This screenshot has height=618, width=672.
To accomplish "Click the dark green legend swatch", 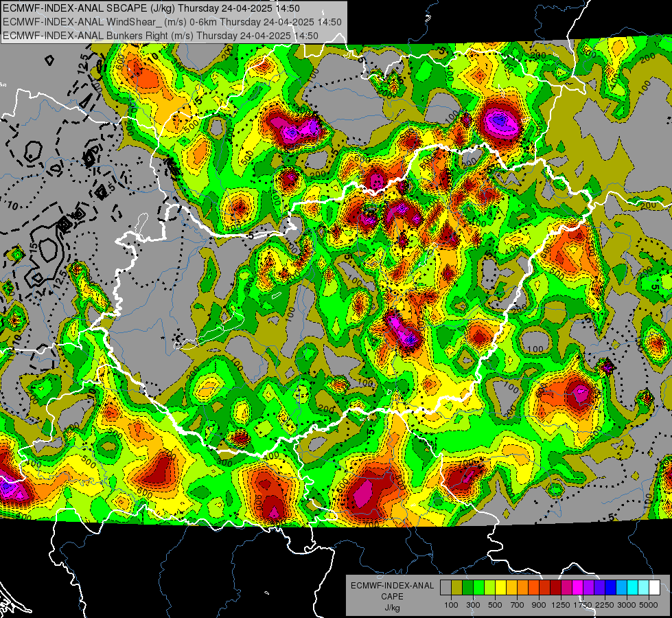I will (x=467, y=587).
